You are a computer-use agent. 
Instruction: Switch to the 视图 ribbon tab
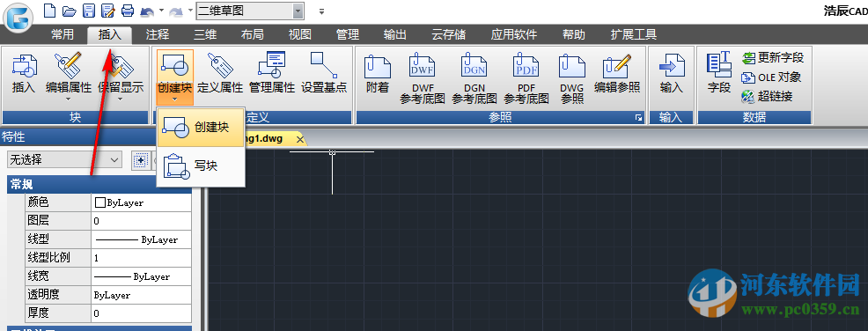click(x=300, y=35)
